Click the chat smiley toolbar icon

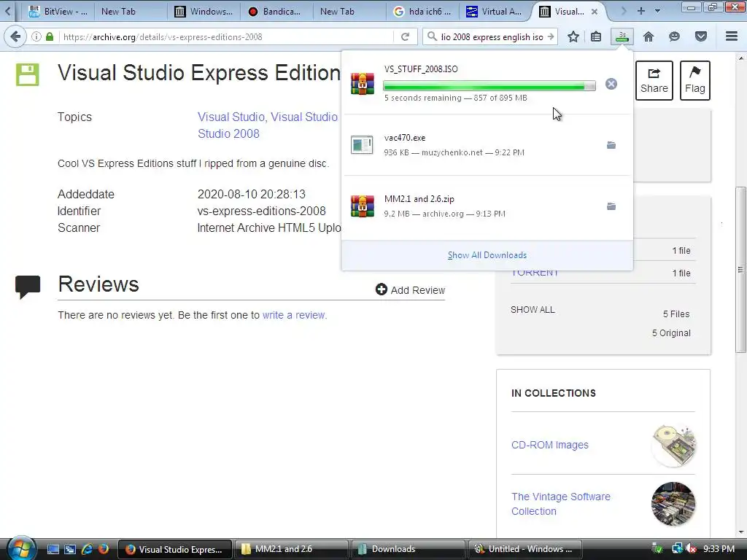[674, 36]
